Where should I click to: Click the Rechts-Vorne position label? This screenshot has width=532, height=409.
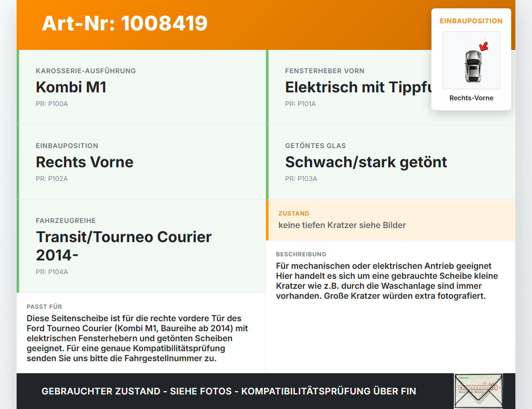(x=471, y=98)
